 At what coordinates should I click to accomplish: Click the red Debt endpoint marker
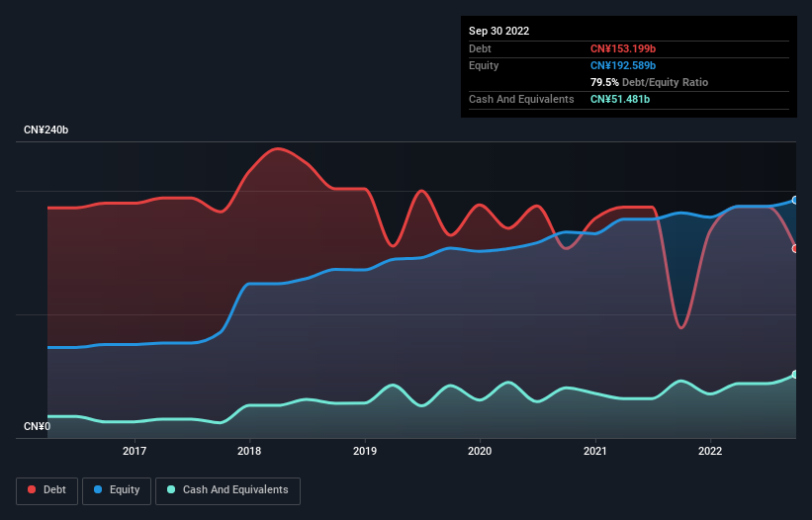pos(795,249)
